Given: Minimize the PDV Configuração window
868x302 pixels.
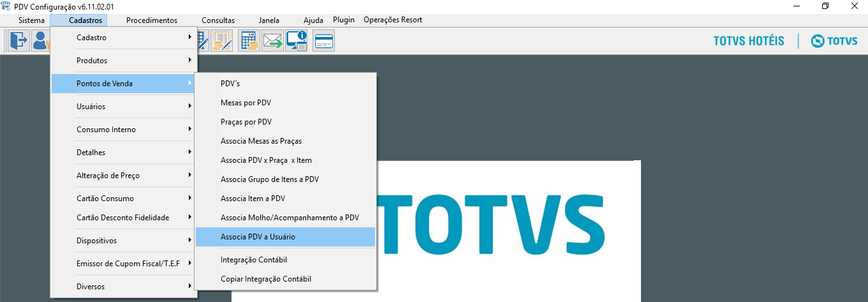Looking at the screenshot, I should point(797,6).
